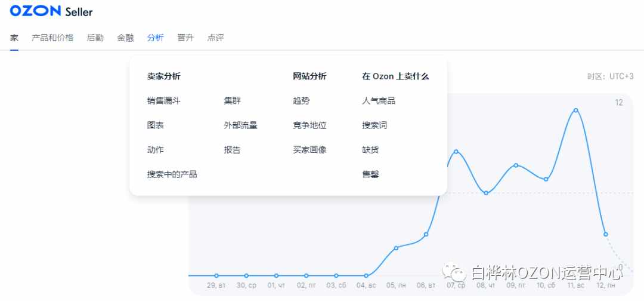The width and height of the screenshot is (644, 301).
Task: Open 集群 clusters entry
Action: click(233, 101)
